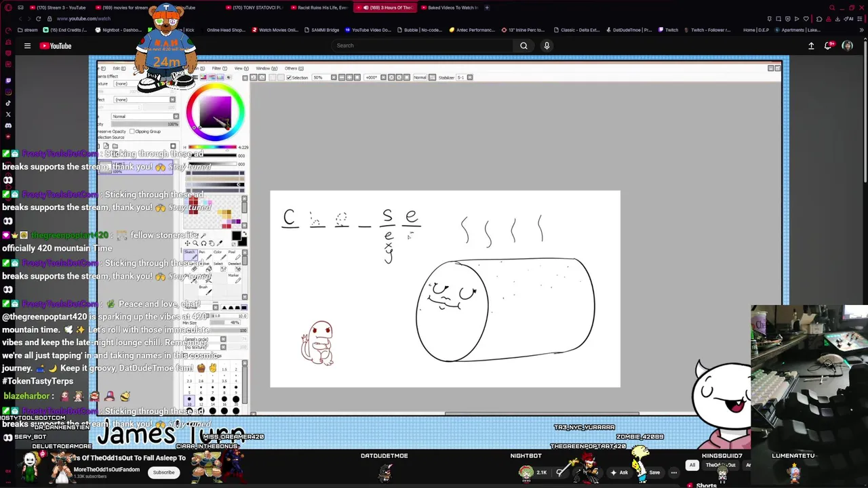This screenshot has height=488, width=868.
Task: Open more actions ellipsis under video
Action: pos(674,472)
